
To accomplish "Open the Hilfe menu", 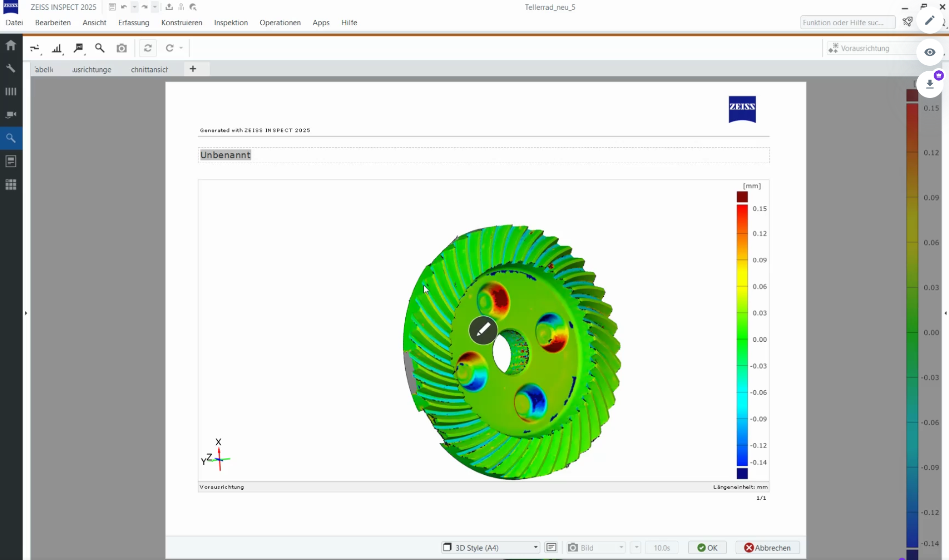I will click(349, 22).
